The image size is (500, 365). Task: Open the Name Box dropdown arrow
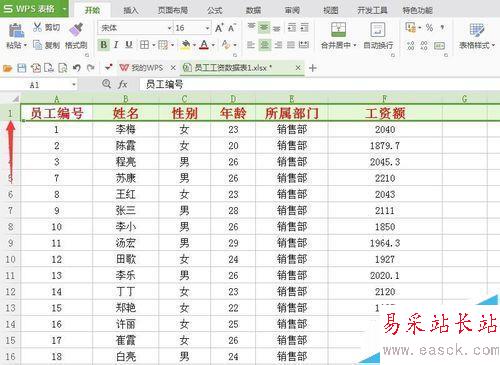click(74, 85)
